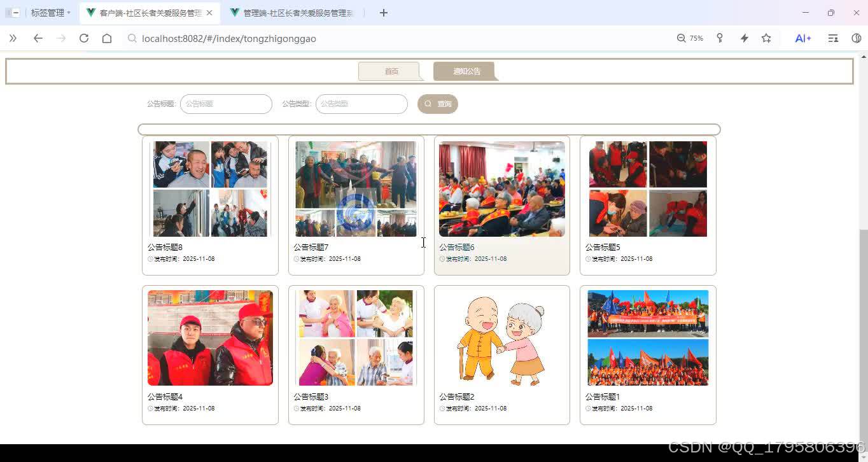Open 公告标题5 image thumbnail
The width and height of the screenshot is (868, 462).
click(x=648, y=189)
